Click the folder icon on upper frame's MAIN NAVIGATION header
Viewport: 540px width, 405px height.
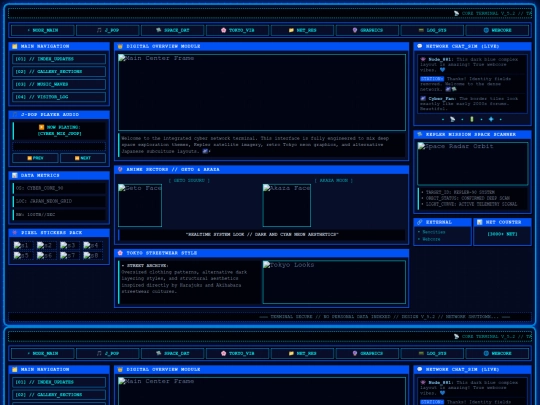pos(15,46)
